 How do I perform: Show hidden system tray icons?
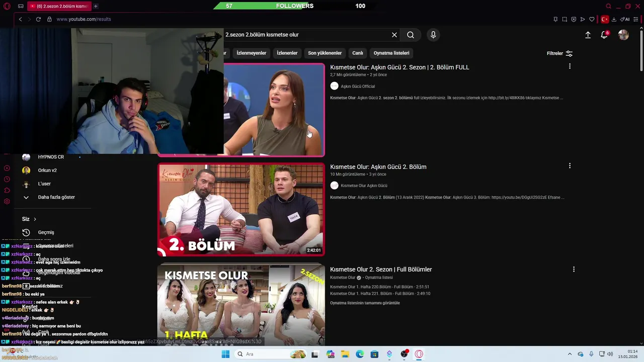pos(570,354)
